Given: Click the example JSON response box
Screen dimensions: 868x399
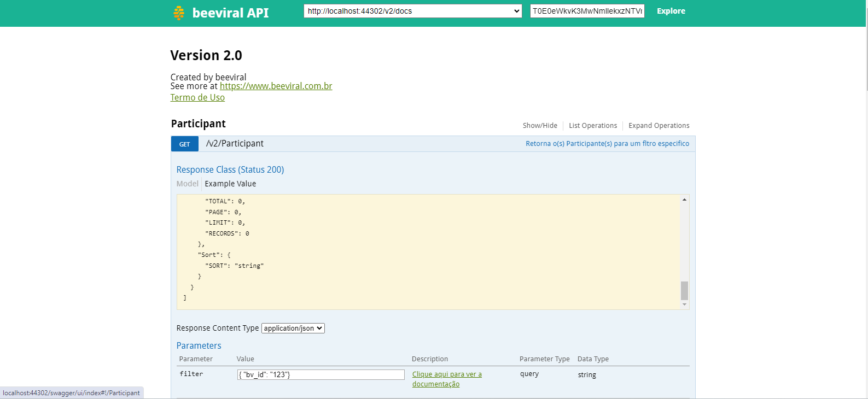Looking at the screenshot, I should coord(429,252).
